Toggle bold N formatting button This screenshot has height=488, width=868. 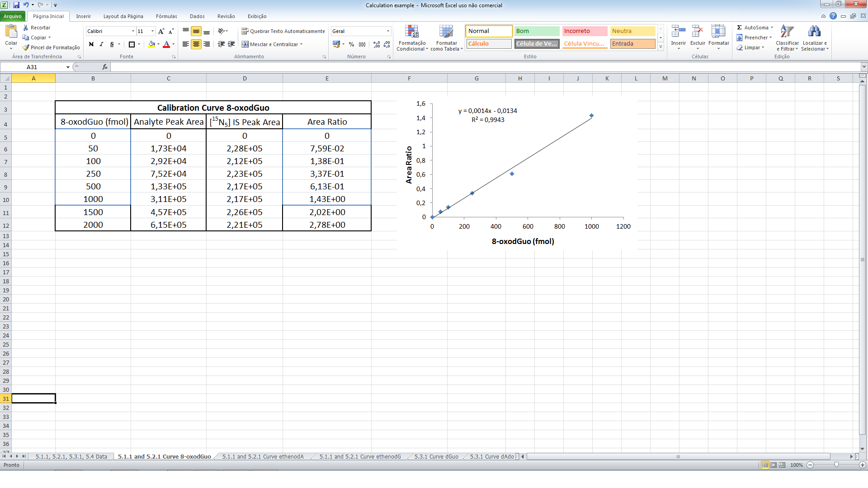tap(91, 44)
